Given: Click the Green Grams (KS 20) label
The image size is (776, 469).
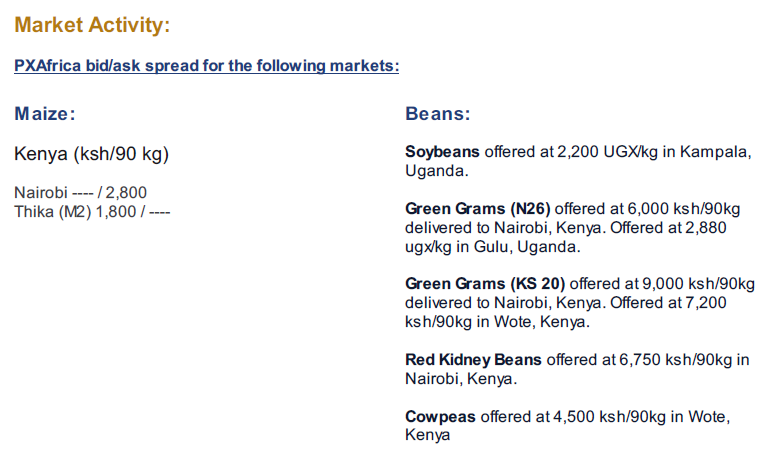Looking at the screenshot, I should 485,284.
